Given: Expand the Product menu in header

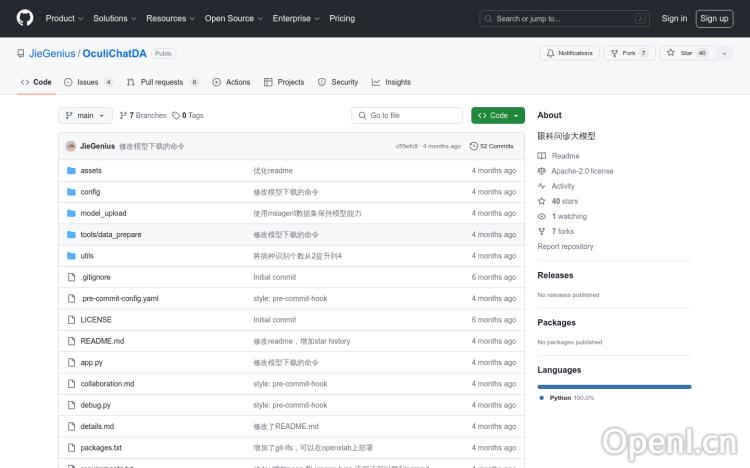Looking at the screenshot, I should [64, 18].
